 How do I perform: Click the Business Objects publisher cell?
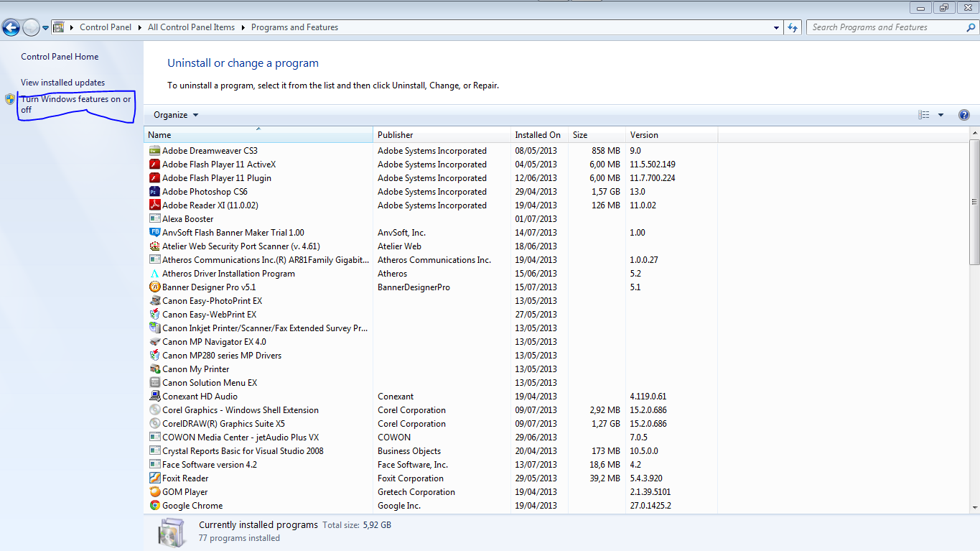coord(409,451)
